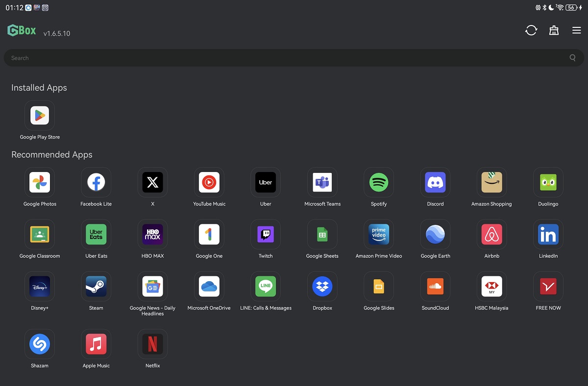Select Amazon Prime Video
This screenshot has width=588, height=386.
coord(379,234)
